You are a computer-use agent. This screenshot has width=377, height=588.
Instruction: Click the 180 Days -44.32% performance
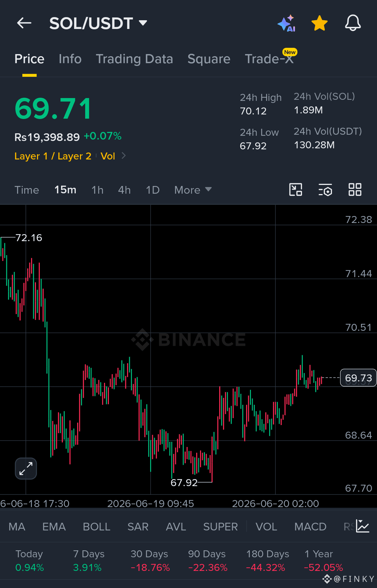tap(267, 560)
